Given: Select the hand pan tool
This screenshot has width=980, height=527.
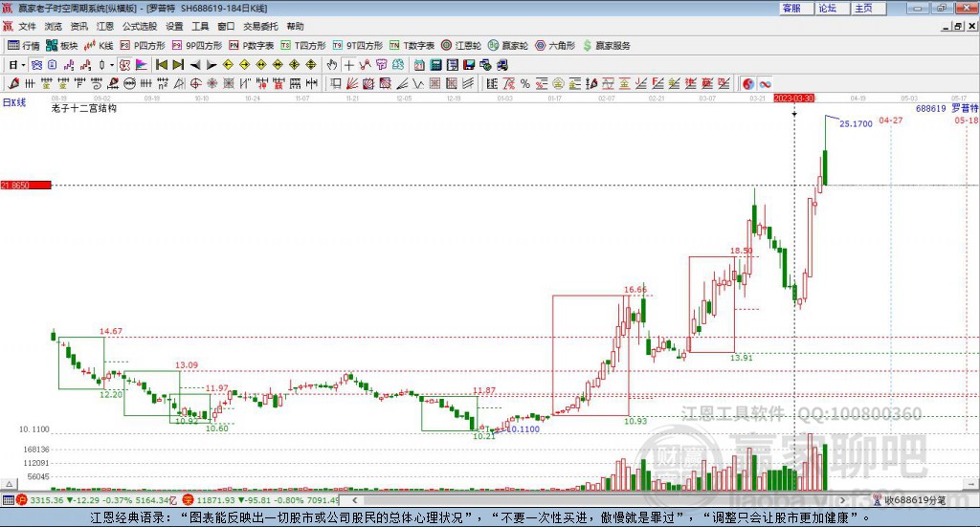Looking at the screenshot, I should click(x=331, y=65).
